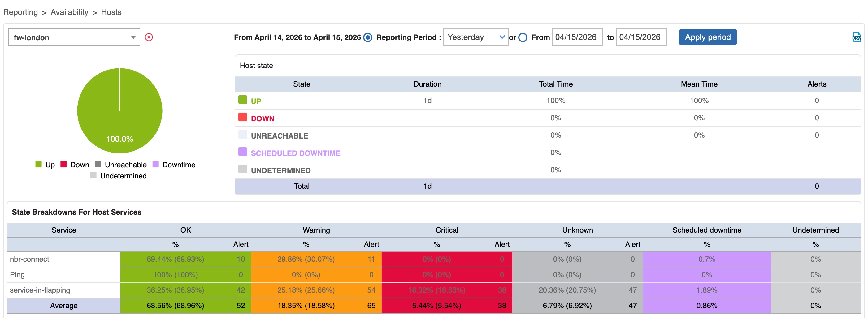Open the nbr-connect service link
868x318 pixels.
pyautogui.click(x=29, y=259)
